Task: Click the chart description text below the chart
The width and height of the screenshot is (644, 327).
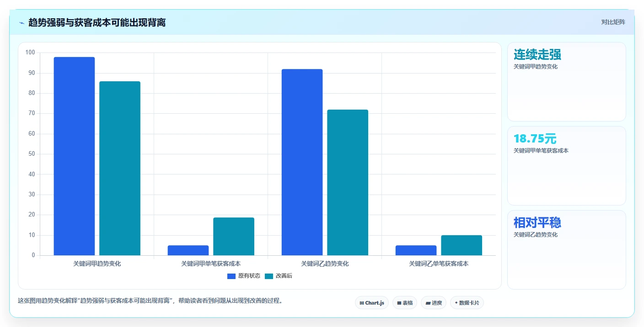Action: pyautogui.click(x=150, y=301)
